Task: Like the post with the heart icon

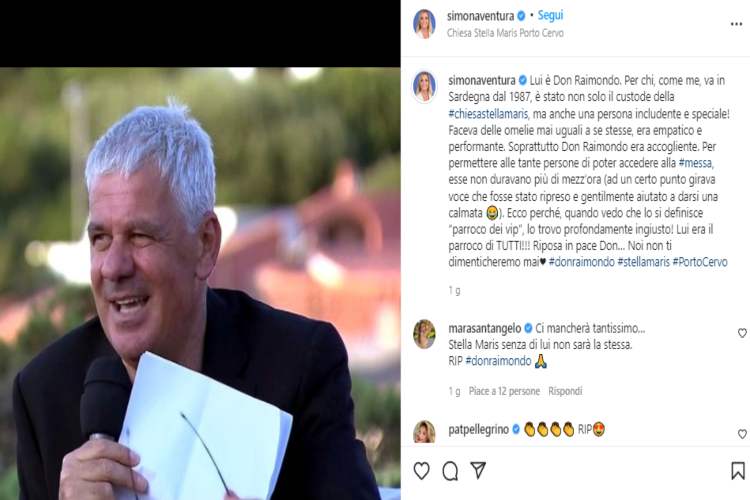Action: pos(421,471)
